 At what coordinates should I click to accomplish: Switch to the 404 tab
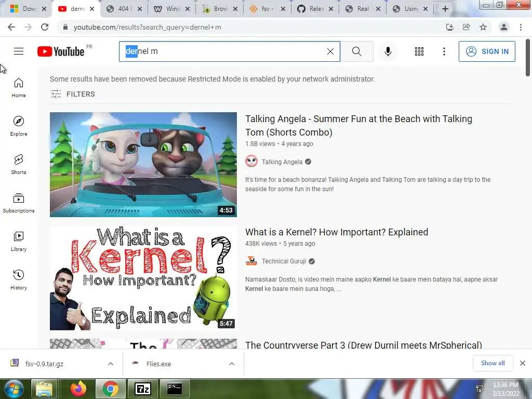(x=124, y=9)
